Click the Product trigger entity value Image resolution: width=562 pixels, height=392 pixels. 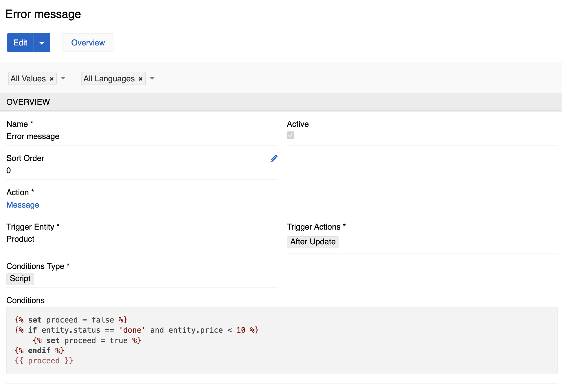point(20,239)
